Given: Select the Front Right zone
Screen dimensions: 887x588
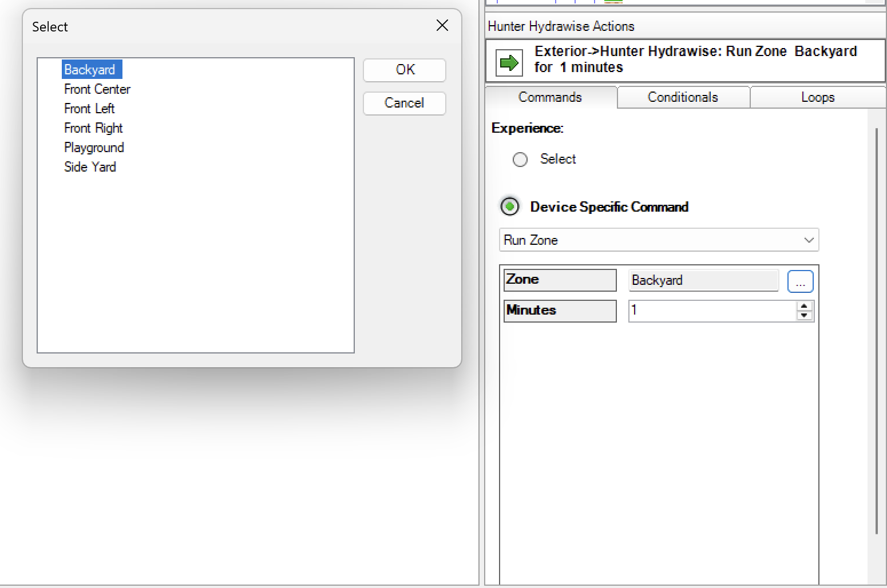Looking at the screenshot, I should (x=93, y=128).
